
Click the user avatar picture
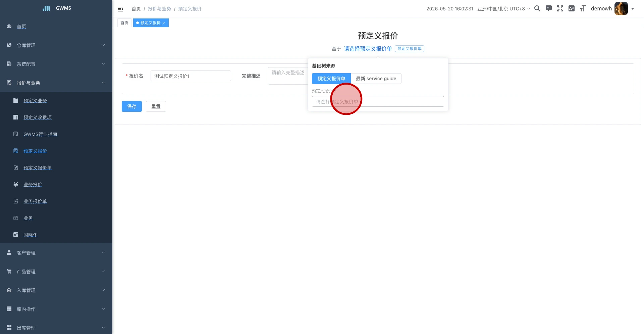coord(621,8)
